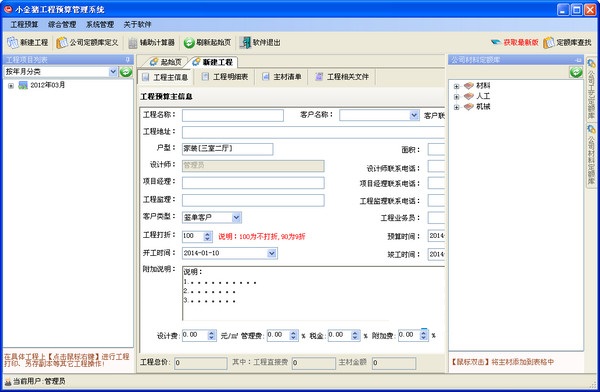Click the 项目经理 input field
This screenshot has height=392, width=600.
pos(253,183)
